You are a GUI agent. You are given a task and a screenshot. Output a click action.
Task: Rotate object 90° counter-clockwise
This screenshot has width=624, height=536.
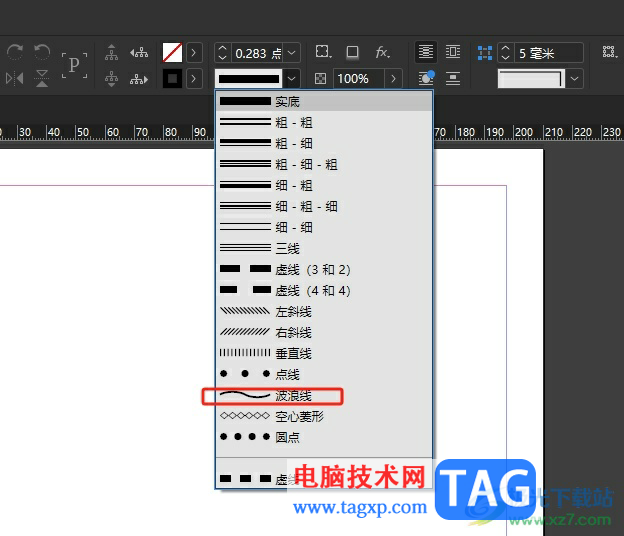click(x=42, y=52)
